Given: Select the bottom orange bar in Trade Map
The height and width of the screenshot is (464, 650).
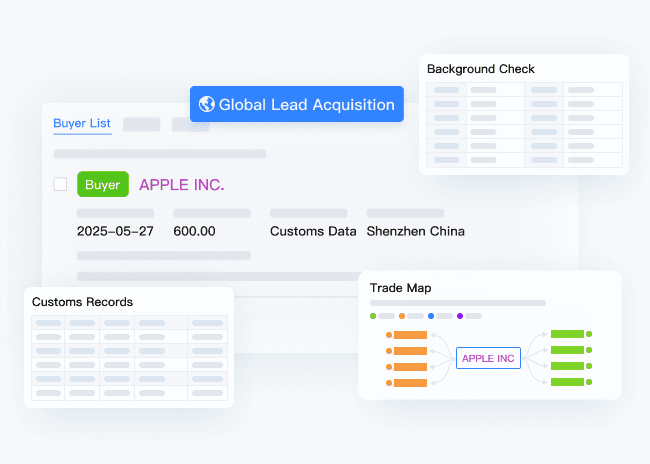Looking at the screenshot, I should [410, 383].
